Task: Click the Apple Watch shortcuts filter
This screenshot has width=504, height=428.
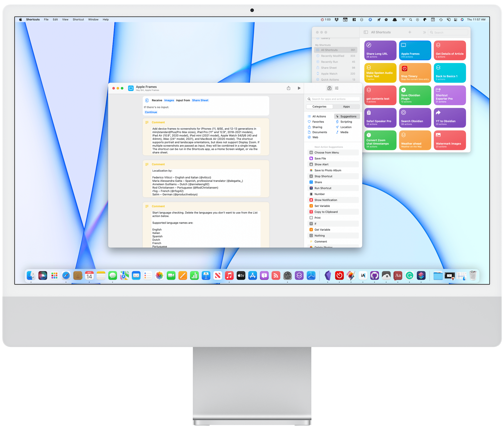Action: [330, 74]
